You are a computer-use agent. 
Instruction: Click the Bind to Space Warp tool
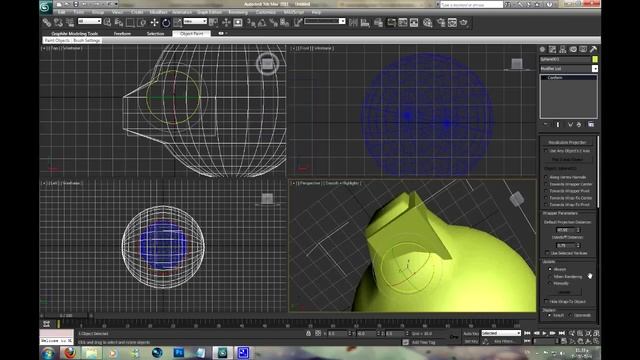[x=70, y=22]
